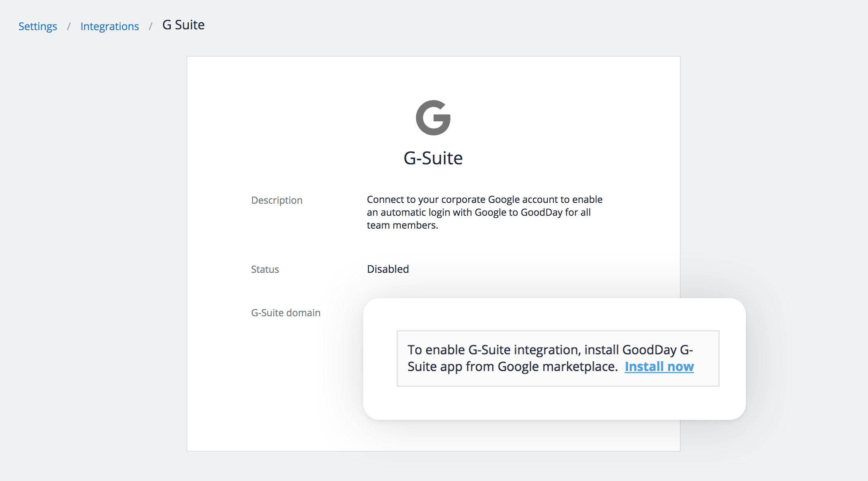Go to Integrations breadcrumb link
The width and height of the screenshot is (868, 481).
point(110,26)
